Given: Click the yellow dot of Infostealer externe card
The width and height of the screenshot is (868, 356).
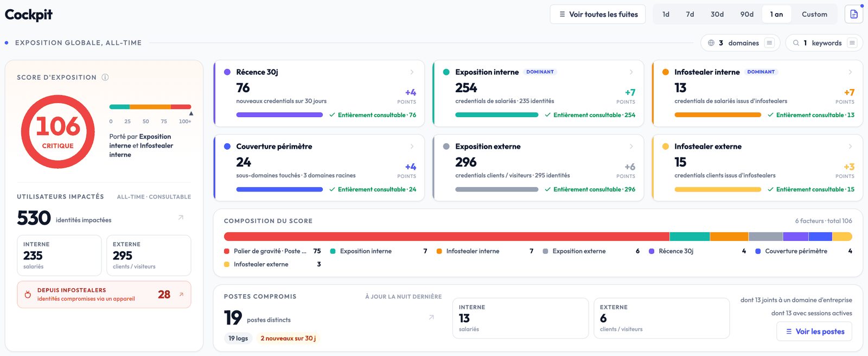Looking at the screenshot, I should point(666,146).
